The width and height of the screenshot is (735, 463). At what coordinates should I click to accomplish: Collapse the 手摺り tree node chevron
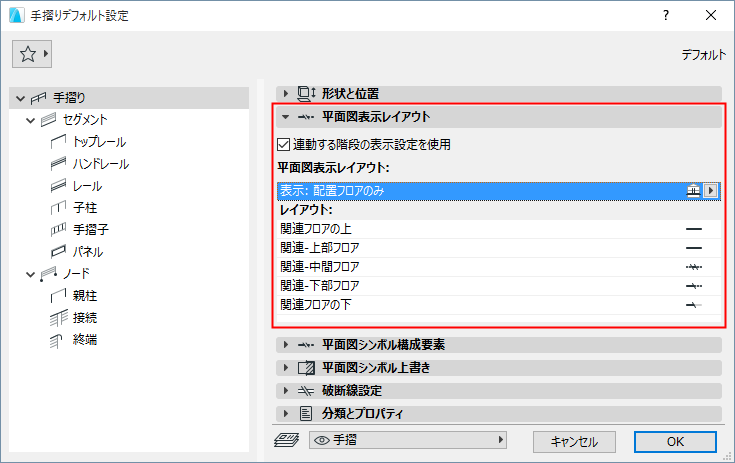(20, 98)
